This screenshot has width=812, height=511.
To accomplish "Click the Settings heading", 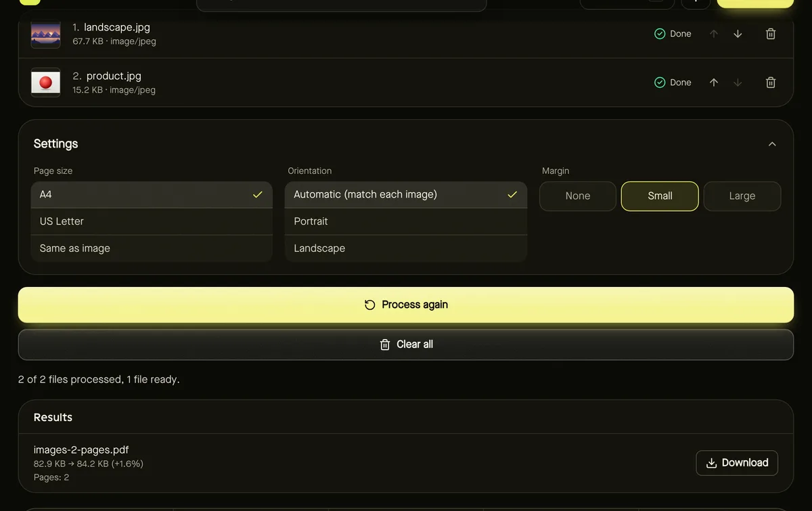I will pos(56,143).
